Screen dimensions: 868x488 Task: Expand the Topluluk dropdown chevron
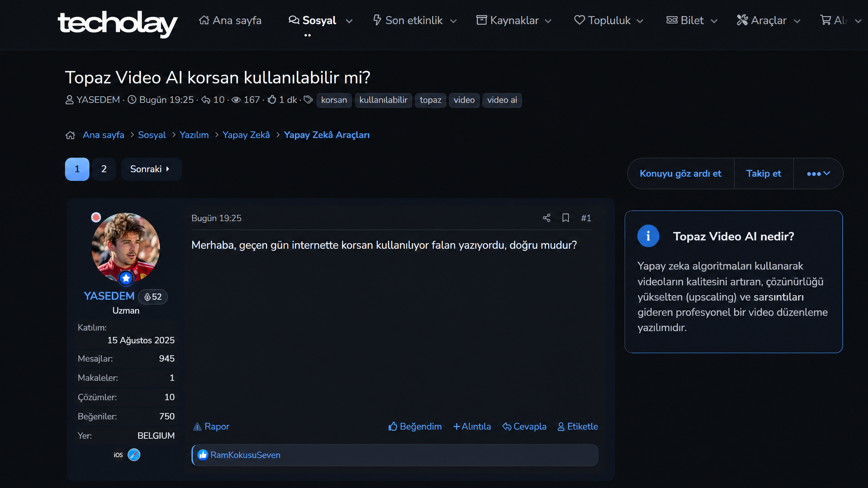(640, 21)
